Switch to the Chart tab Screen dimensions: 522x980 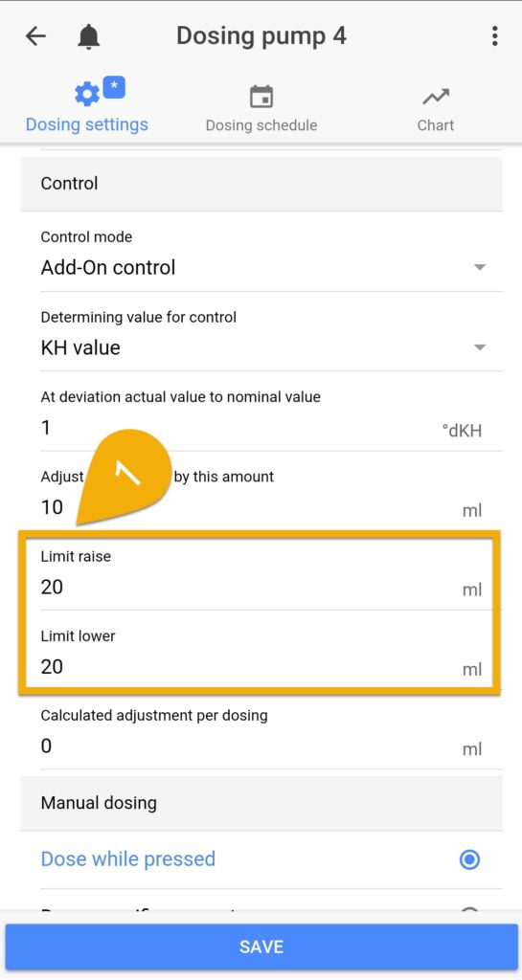436,109
